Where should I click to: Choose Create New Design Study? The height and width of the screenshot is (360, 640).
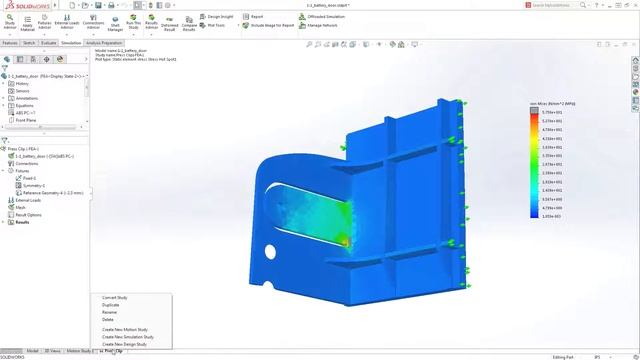124,344
